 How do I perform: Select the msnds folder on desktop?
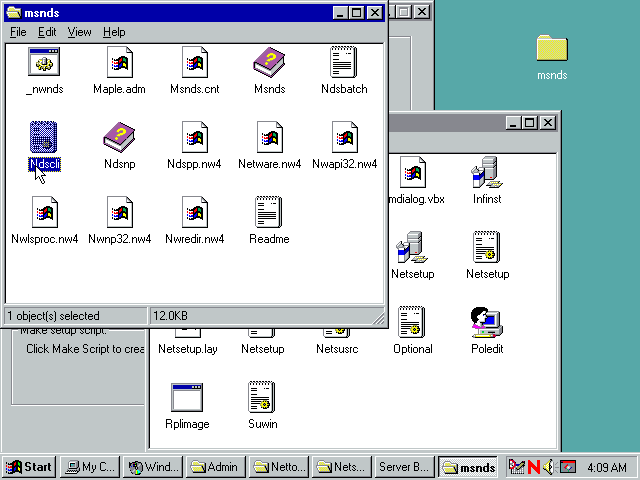click(x=552, y=48)
